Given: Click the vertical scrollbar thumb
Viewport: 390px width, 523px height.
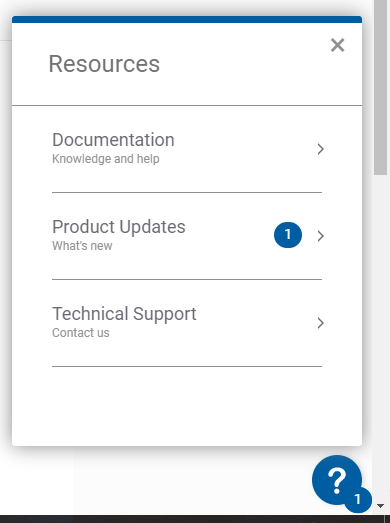Looking at the screenshot, I should point(380,87).
